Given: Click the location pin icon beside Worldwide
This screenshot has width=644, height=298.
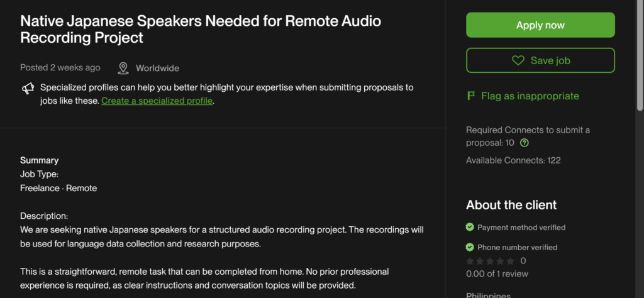Looking at the screenshot, I should tap(123, 68).
